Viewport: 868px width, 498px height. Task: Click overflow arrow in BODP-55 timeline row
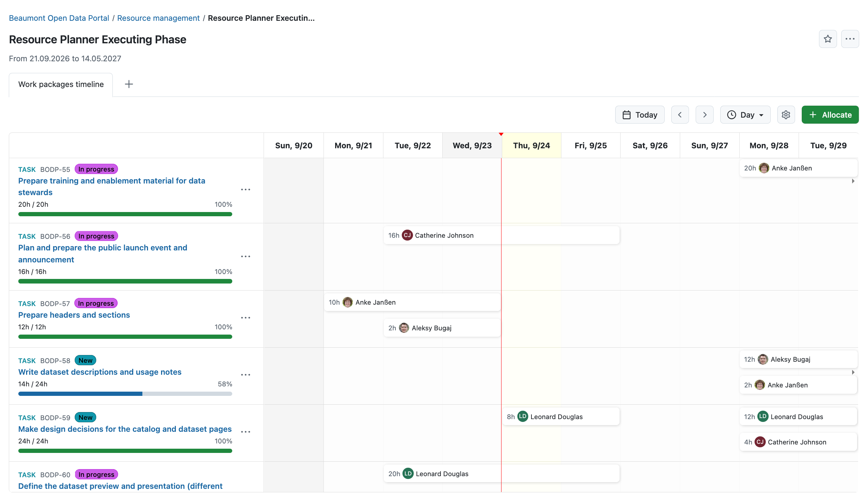[x=853, y=181]
